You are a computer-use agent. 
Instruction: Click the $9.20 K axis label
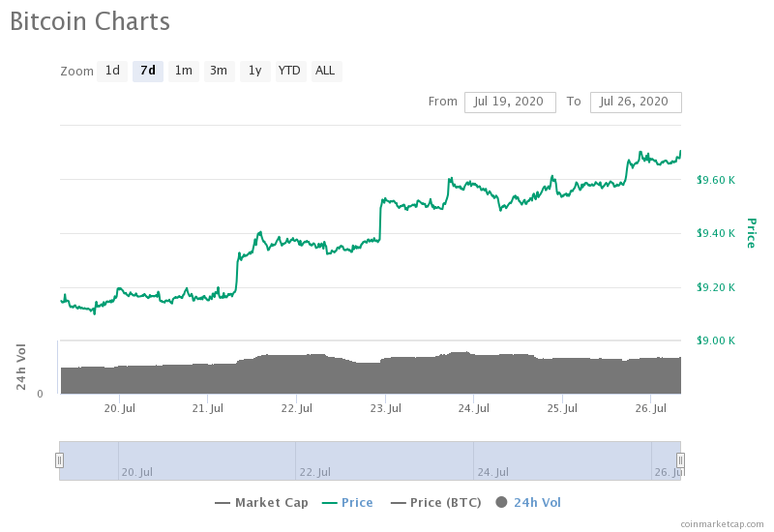716,287
